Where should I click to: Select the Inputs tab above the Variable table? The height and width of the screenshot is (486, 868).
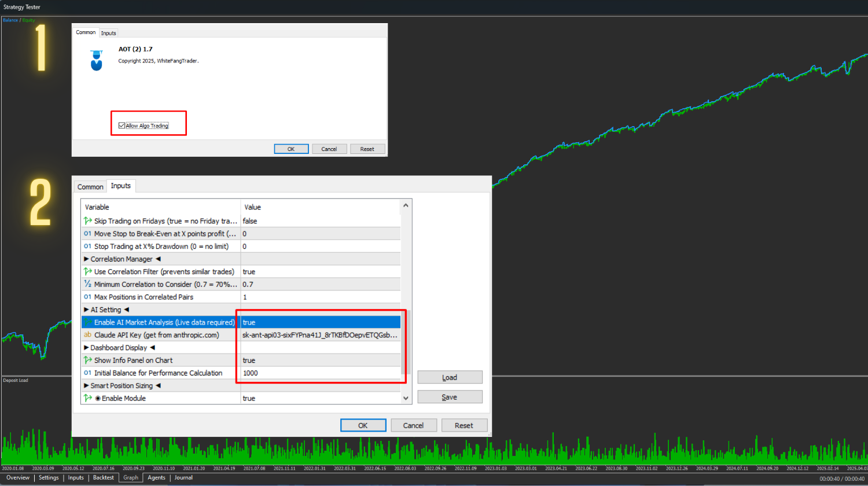[121, 186]
